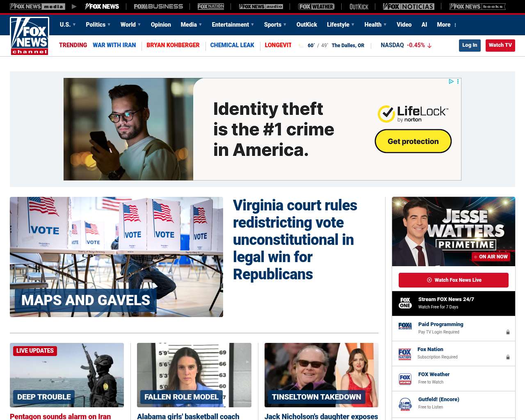Click the AdChoices icon on LifeLock ad

[451, 82]
